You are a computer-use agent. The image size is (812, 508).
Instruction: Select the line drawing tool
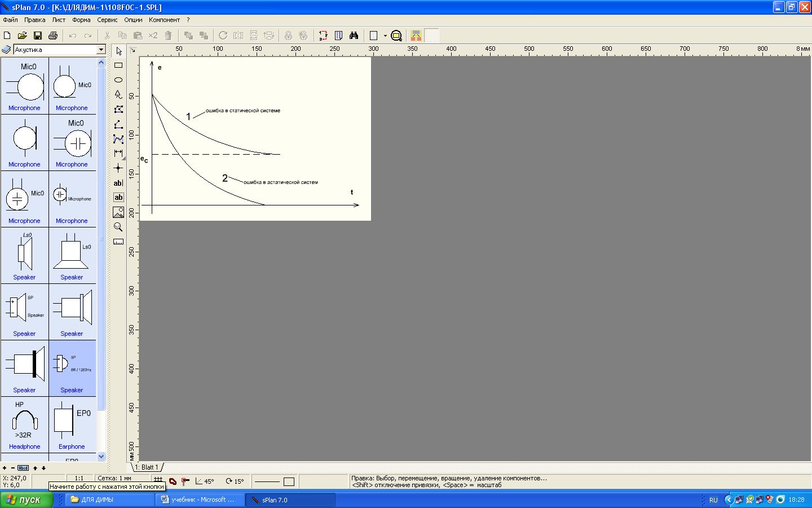(118, 124)
